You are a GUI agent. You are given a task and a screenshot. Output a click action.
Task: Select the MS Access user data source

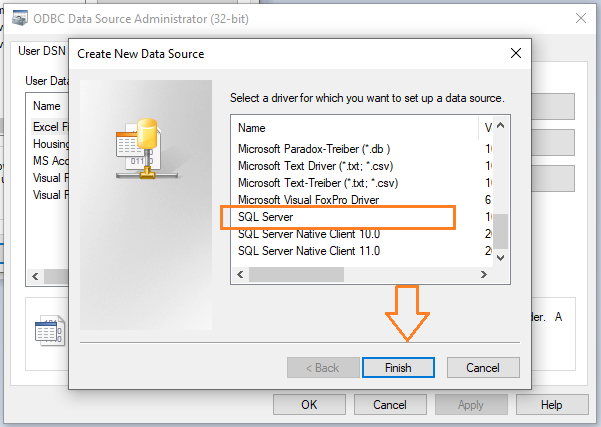[x=51, y=161]
